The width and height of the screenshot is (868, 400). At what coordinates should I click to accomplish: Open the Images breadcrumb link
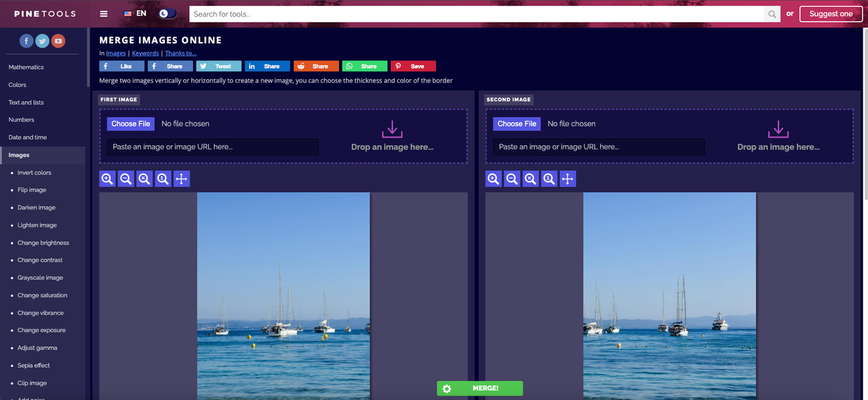click(116, 53)
